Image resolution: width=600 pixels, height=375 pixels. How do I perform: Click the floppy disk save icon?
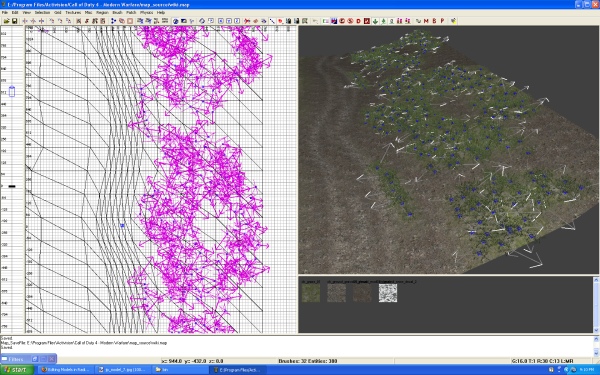pos(14,21)
